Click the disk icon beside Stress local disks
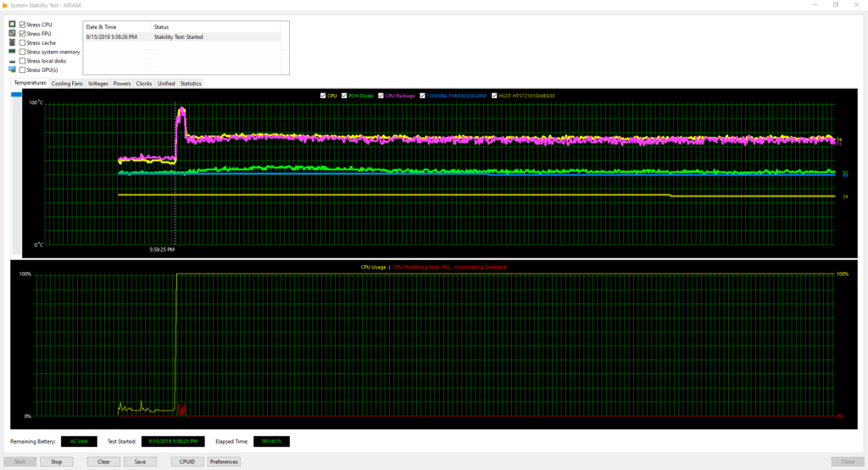The width and height of the screenshot is (868, 470). point(12,61)
